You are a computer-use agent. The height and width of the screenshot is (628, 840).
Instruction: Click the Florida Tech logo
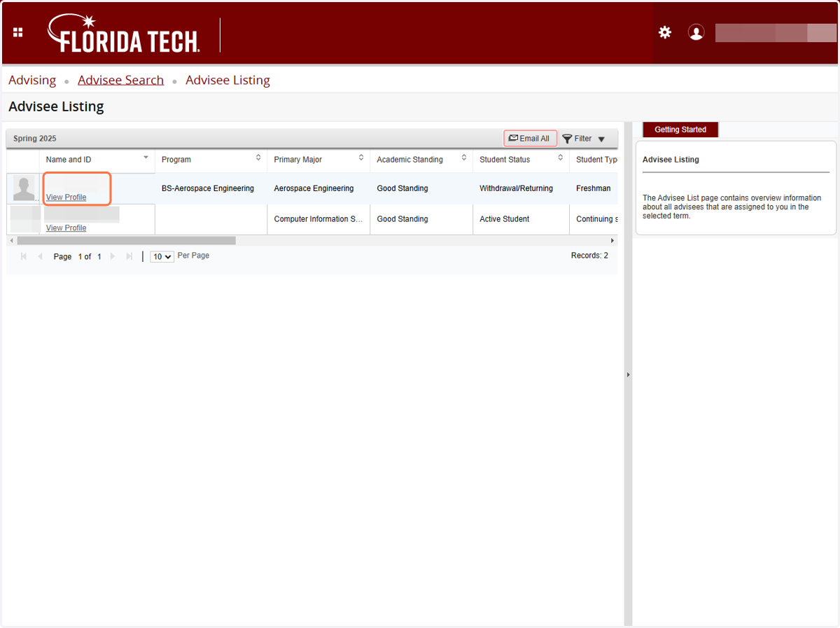pos(124,34)
